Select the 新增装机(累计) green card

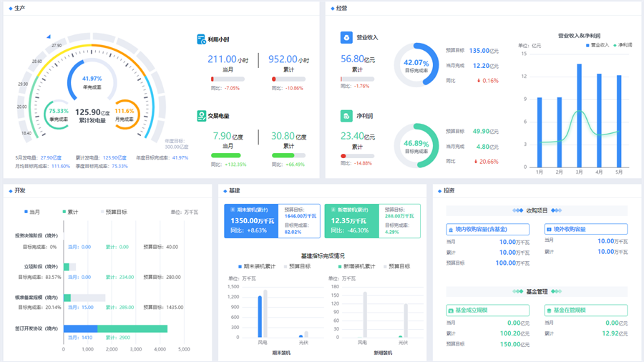pos(348,221)
